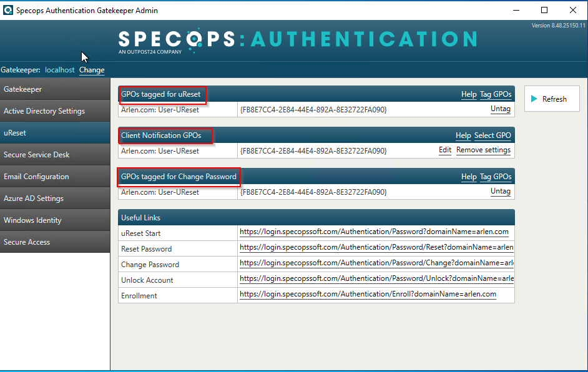Open the Reset Password URL link

tap(376, 248)
